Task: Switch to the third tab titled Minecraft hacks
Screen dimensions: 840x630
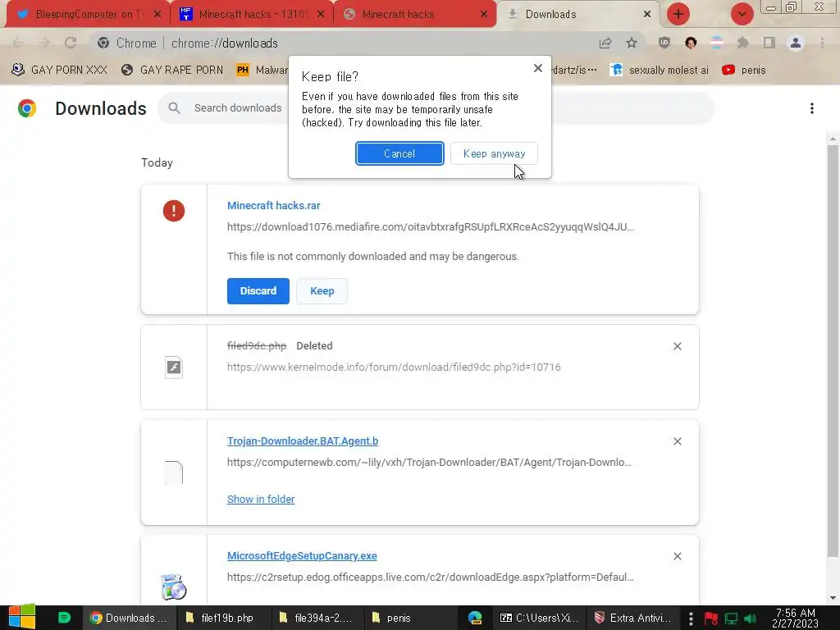Action: pos(414,14)
